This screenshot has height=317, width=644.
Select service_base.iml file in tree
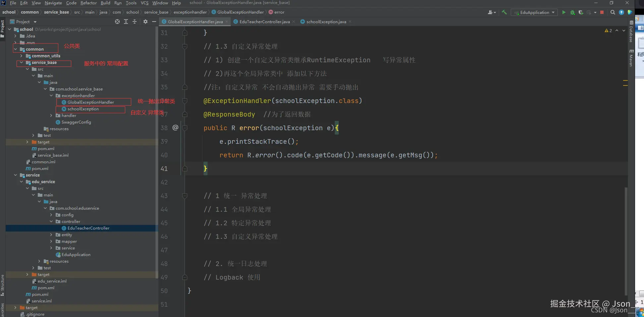coord(53,155)
